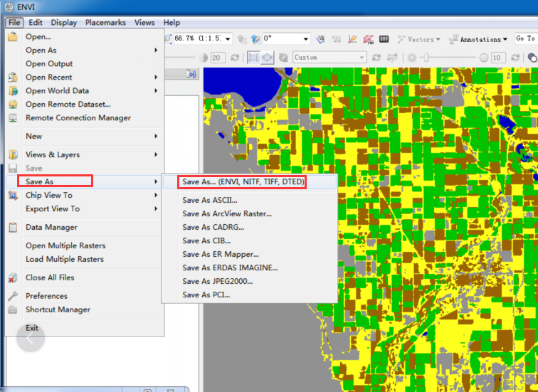Expand the Open World Data submenu
Viewport: 538px width, 392px height.
(x=156, y=90)
